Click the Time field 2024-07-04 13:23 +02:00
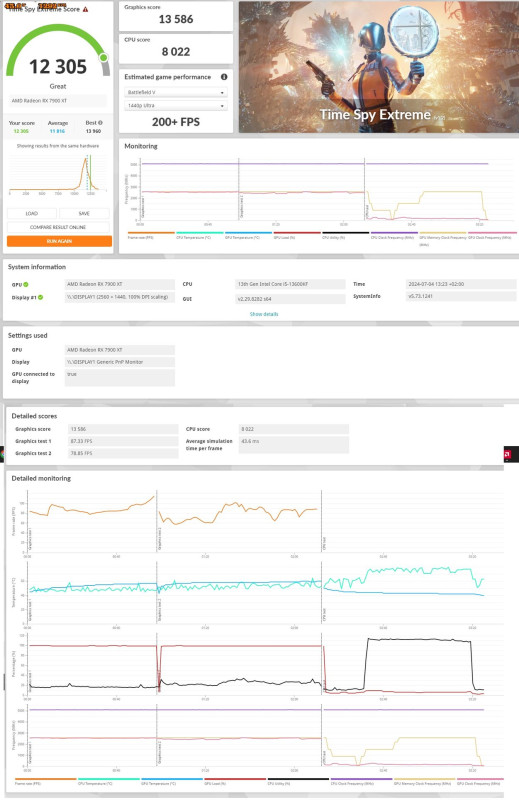The image size is (519, 800). click(x=461, y=284)
